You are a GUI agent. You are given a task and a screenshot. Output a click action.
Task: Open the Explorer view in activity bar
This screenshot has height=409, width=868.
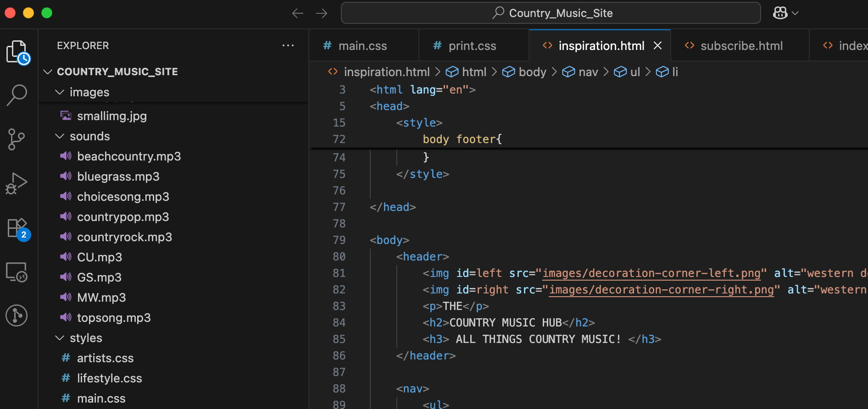pos(17,52)
